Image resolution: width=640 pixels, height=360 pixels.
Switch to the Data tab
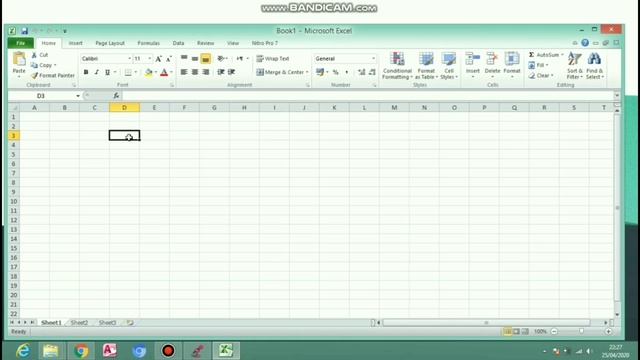(178, 43)
